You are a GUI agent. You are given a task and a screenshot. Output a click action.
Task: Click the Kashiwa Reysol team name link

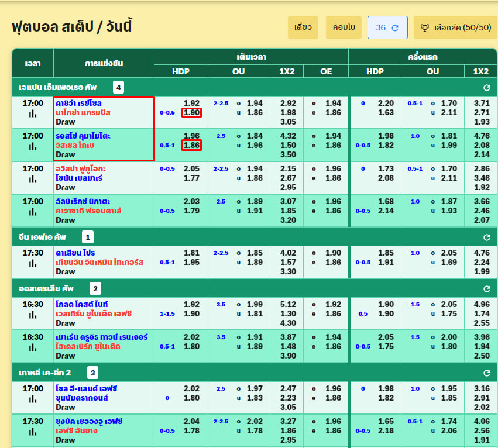78,103
